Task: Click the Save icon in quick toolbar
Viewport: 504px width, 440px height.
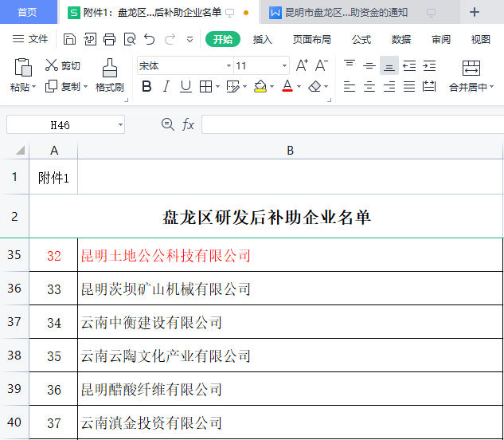Action: click(x=69, y=39)
